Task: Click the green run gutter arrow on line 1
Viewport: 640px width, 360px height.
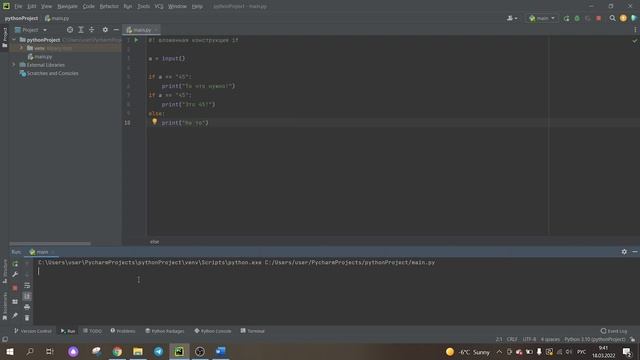Action: coord(136,40)
